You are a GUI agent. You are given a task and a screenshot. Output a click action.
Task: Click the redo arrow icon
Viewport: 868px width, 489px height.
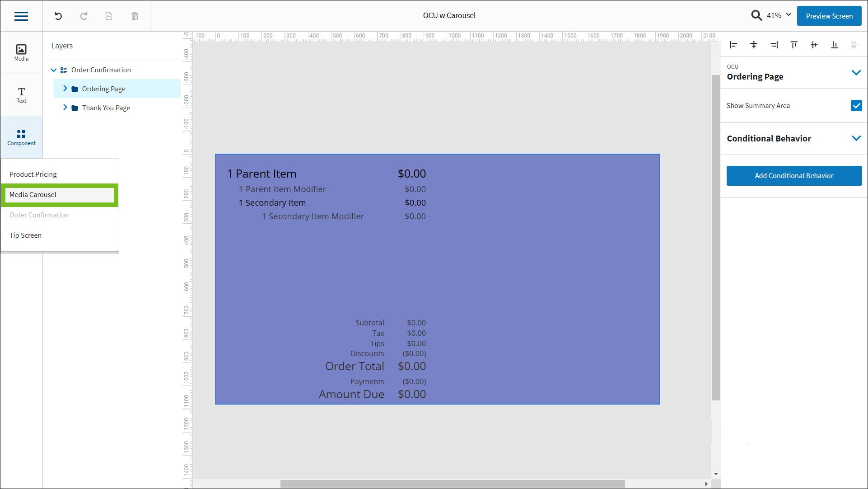tap(84, 16)
